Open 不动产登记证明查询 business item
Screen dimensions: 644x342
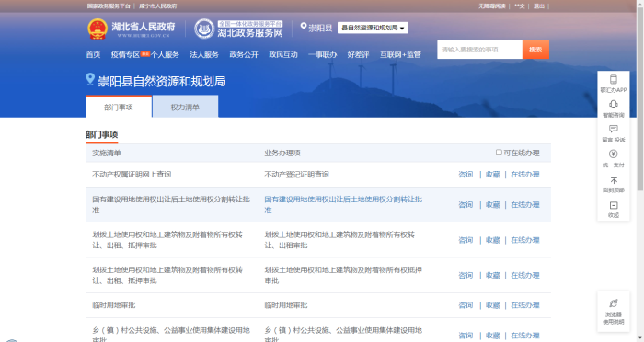[296, 174]
